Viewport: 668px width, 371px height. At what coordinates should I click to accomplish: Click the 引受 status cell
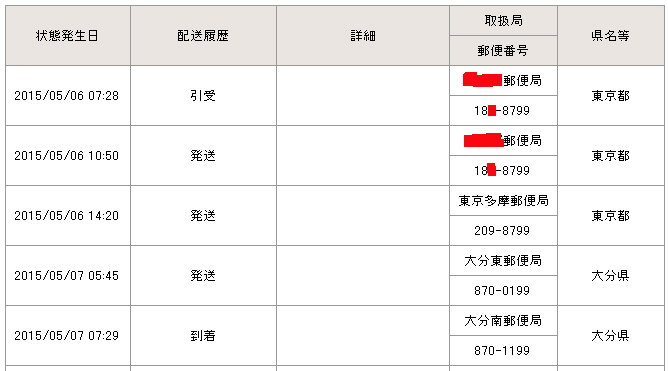pos(203,96)
